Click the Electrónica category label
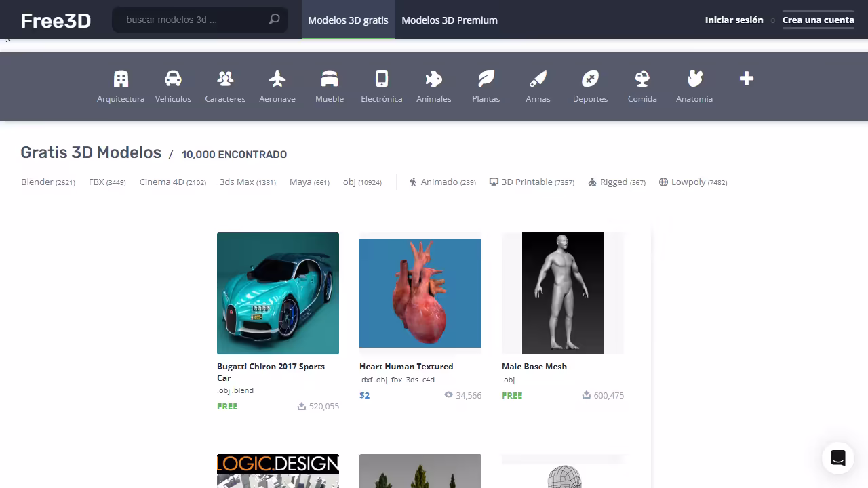Viewport: 868px width, 488px height. click(x=382, y=98)
